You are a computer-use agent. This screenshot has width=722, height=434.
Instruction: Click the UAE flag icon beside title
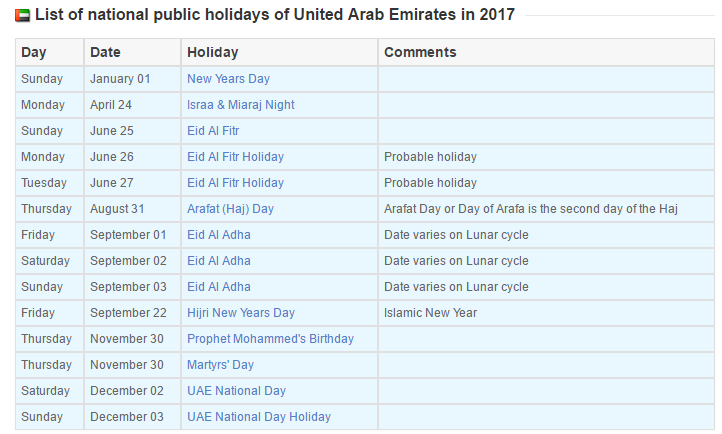tap(22, 16)
